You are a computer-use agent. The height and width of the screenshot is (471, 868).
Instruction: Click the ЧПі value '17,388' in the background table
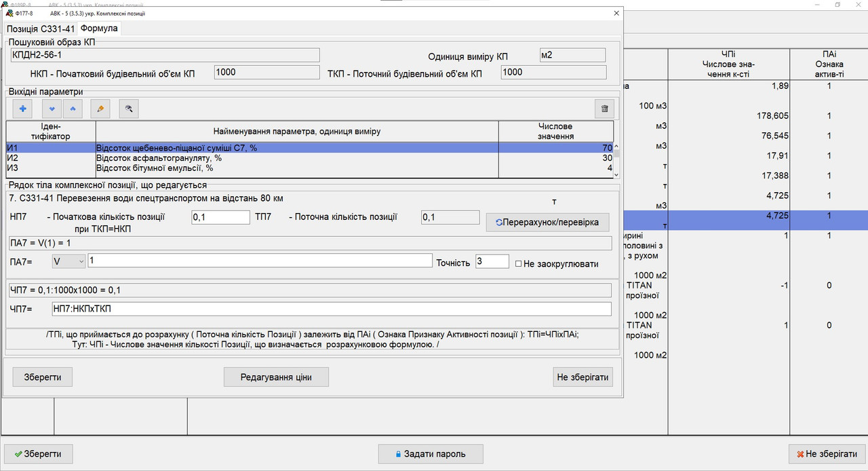[x=775, y=176]
